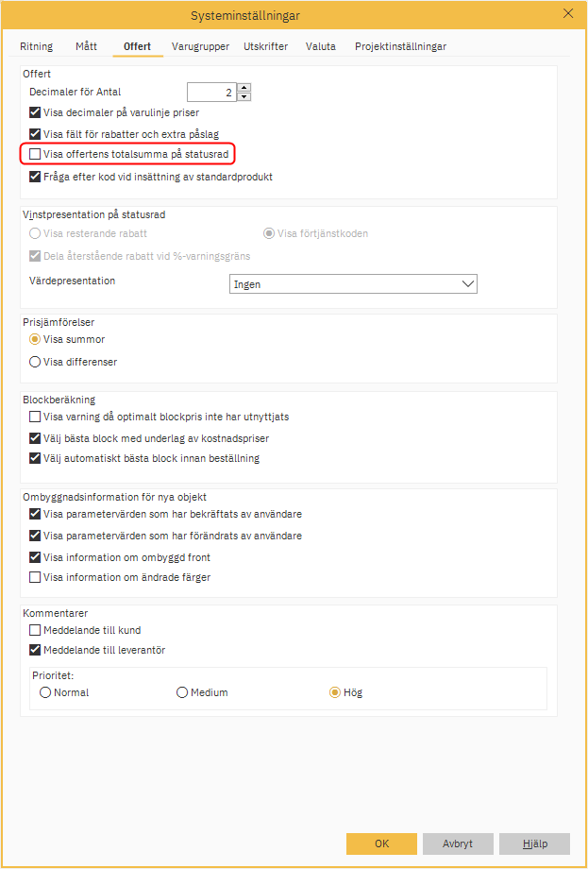Open the Värdepresentation dropdown
588x869 pixels.
click(354, 283)
